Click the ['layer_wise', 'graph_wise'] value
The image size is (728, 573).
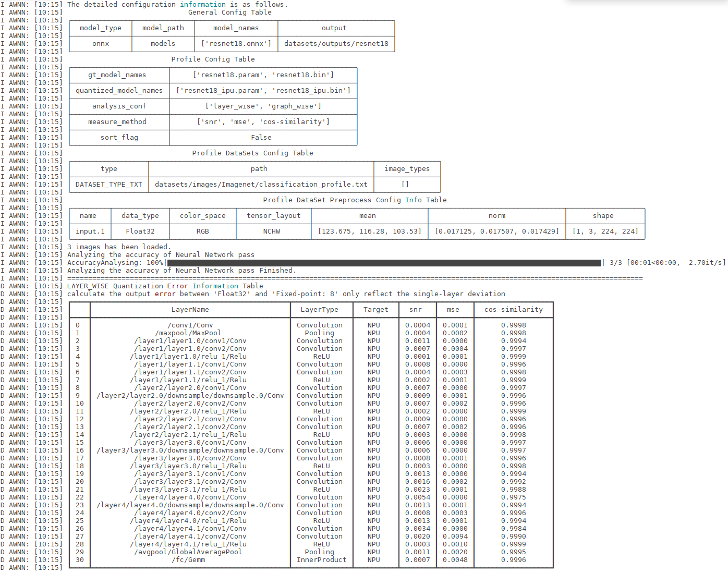click(263, 106)
